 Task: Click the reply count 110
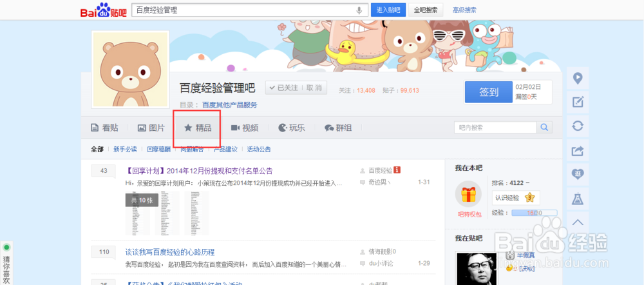[x=104, y=252]
